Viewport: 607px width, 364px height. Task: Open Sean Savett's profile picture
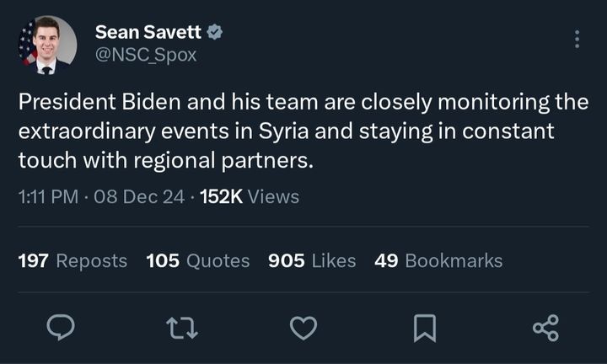coord(47,45)
